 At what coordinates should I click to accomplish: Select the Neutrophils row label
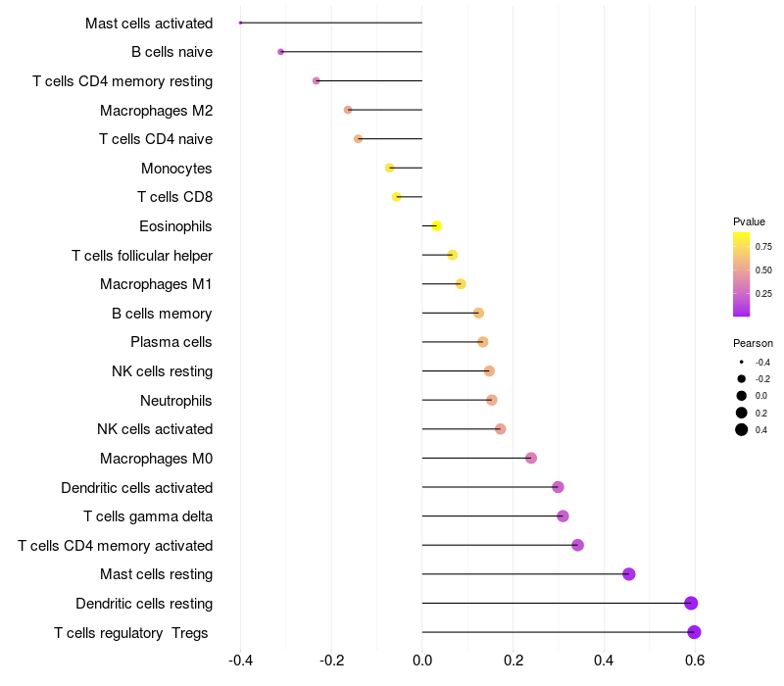tap(176, 401)
